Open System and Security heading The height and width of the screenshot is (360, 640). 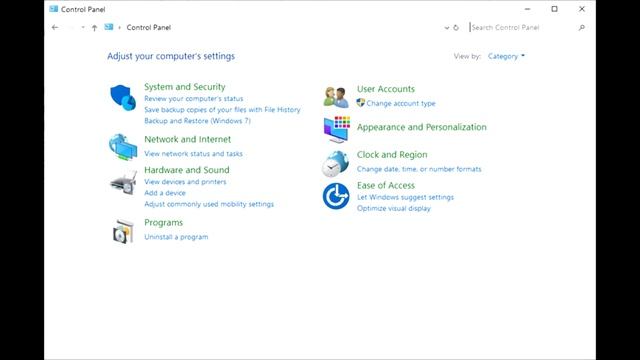(x=184, y=87)
